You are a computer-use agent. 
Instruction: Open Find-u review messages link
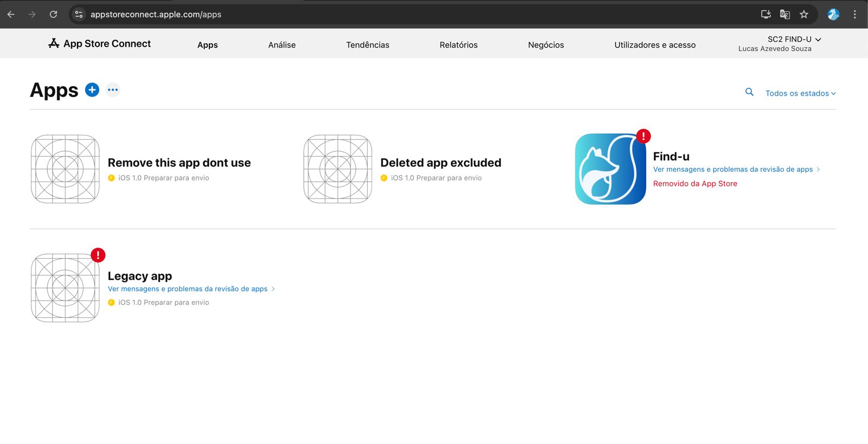coord(733,170)
